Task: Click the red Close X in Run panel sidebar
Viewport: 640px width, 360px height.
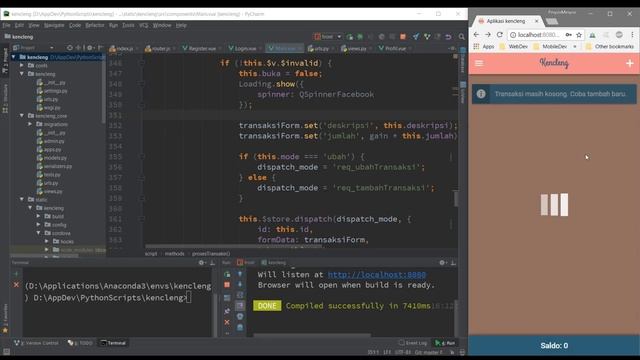Action: [x=227, y=322]
